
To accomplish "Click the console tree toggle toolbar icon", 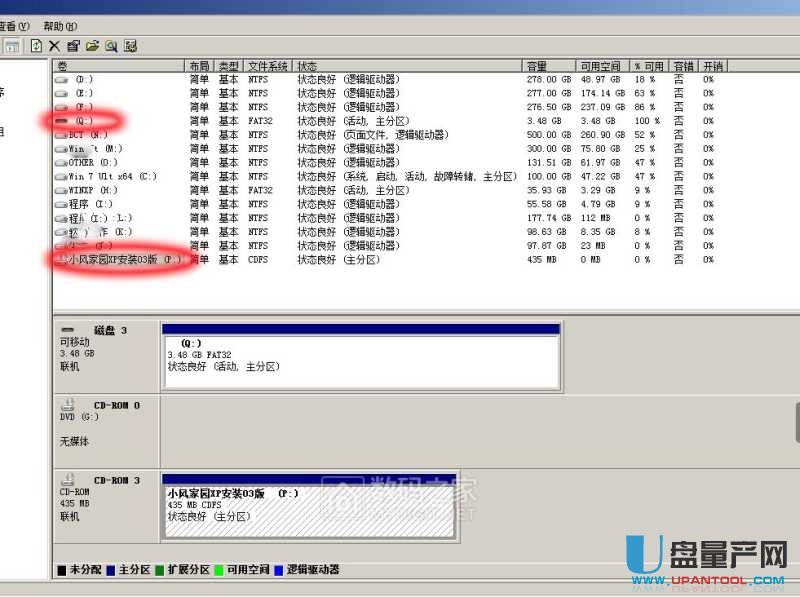I will pyautogui.click(x=12, y=46).
